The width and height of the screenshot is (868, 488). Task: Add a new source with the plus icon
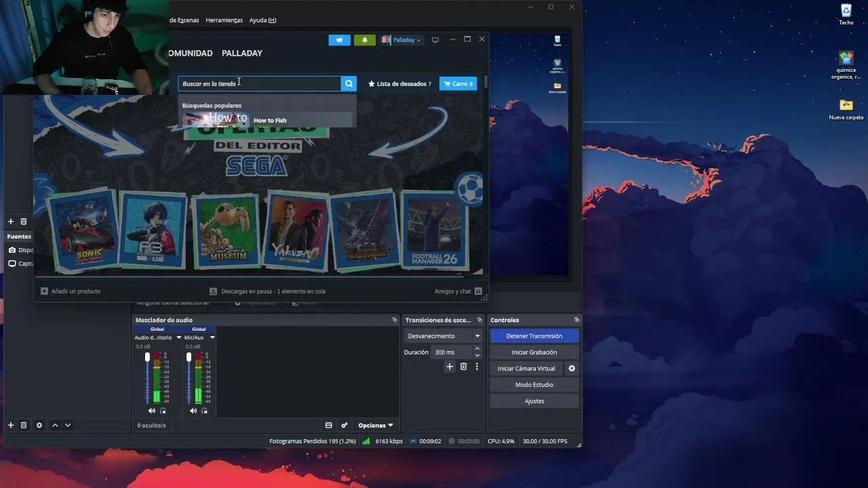coord(11,425)
